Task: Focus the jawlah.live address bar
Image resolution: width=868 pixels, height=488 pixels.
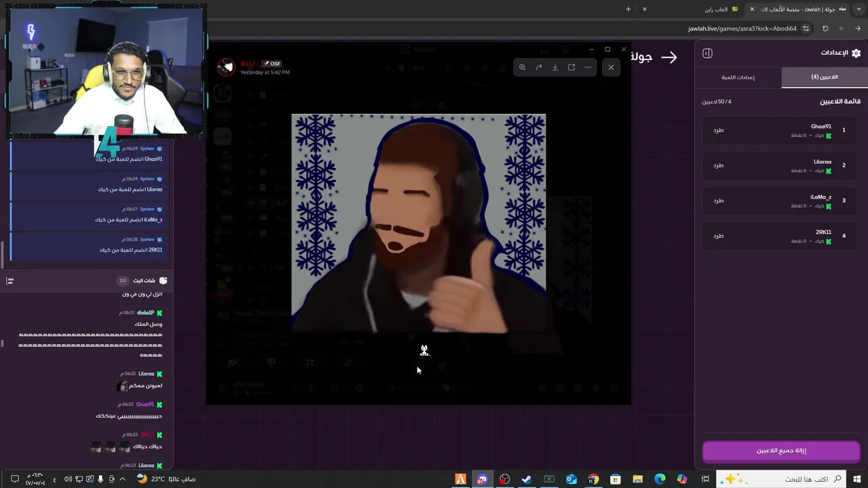Action: point(742,28)
